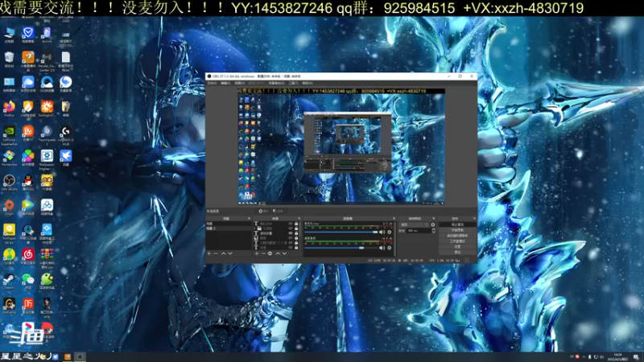Select the Logitech G HUB desktop icon

(x=66, y=134)
